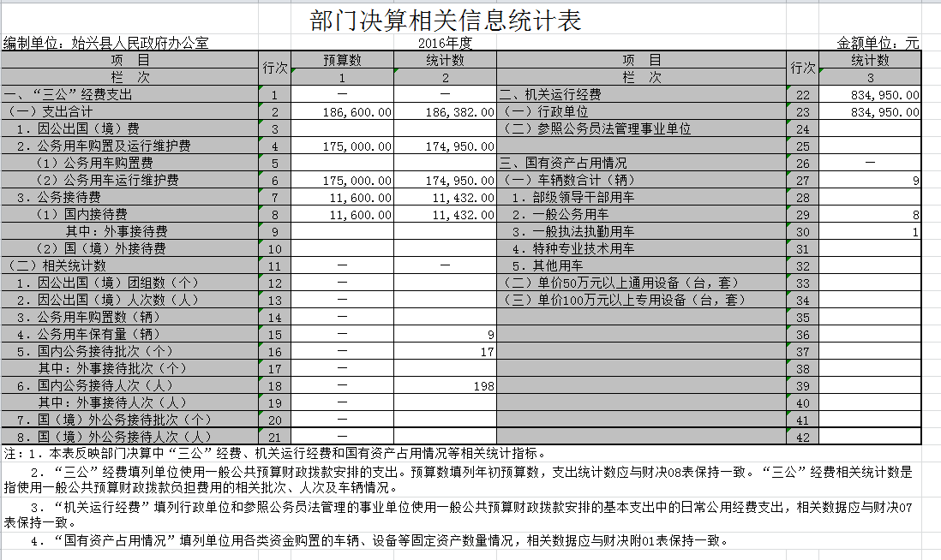The width and height of the screenshot is (941, 560).
Task: Click the value 9 in row 27
Action: [x=870, y=180]
